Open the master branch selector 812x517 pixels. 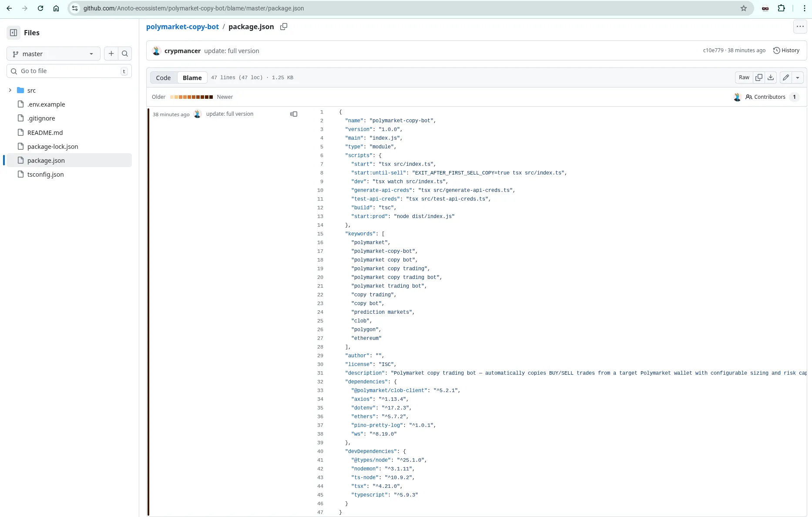pos(53,54)
